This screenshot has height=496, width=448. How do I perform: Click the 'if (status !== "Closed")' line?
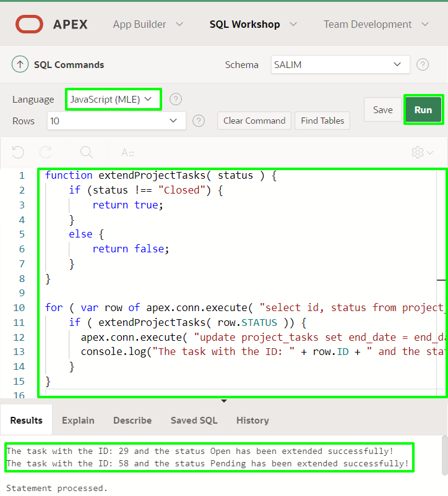[x=146, y=190]
